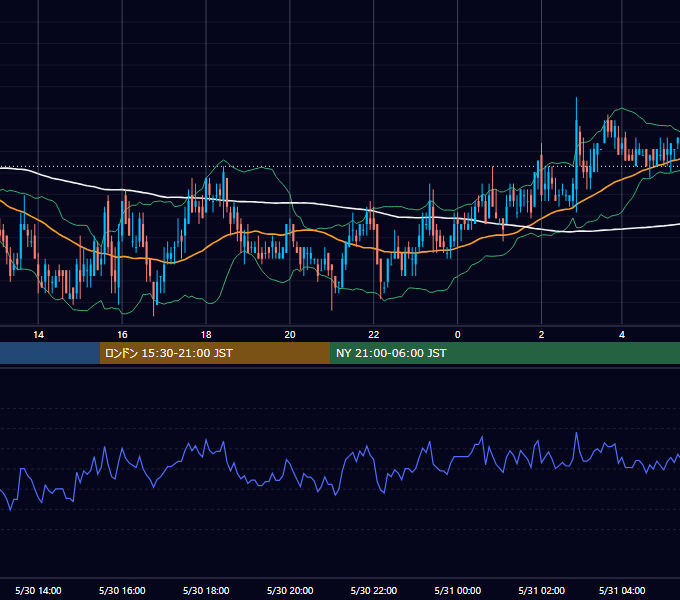Viewport: 680px width, 600px height.
Task: Click the 5/30 14:00 time label
Action: pos(38,590)
